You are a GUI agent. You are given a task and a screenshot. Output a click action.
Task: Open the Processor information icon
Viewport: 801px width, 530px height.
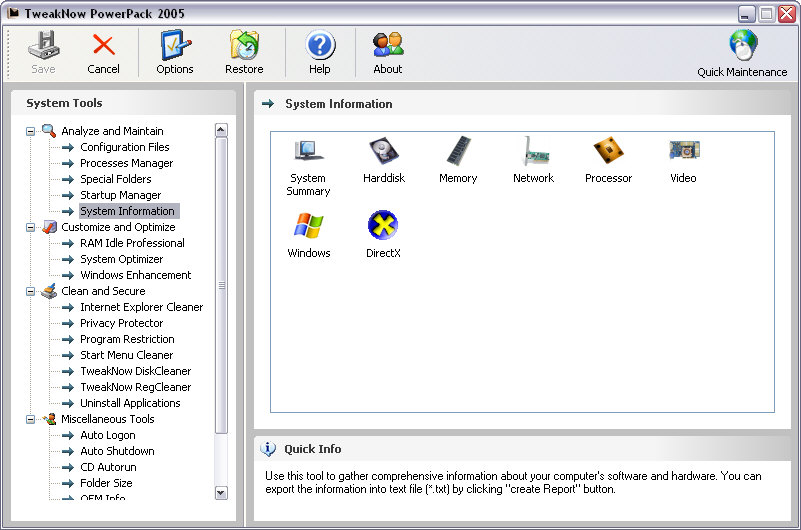608,151
